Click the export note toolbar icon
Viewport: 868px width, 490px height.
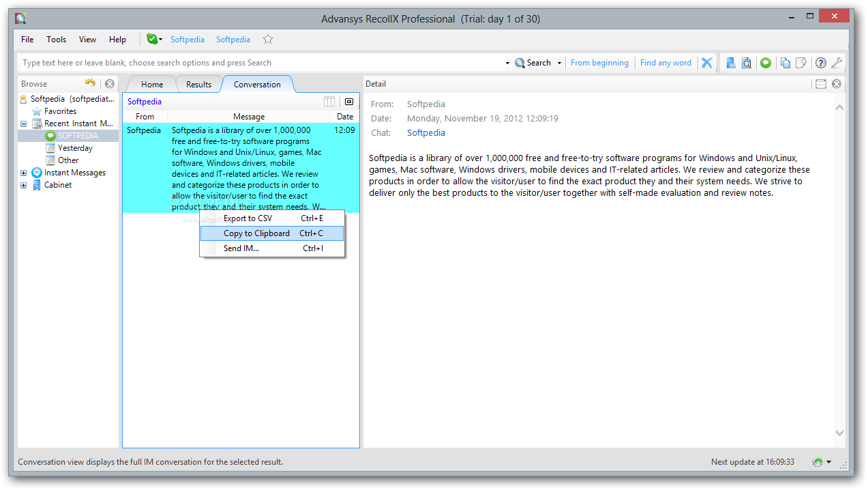tap(801, 63)
